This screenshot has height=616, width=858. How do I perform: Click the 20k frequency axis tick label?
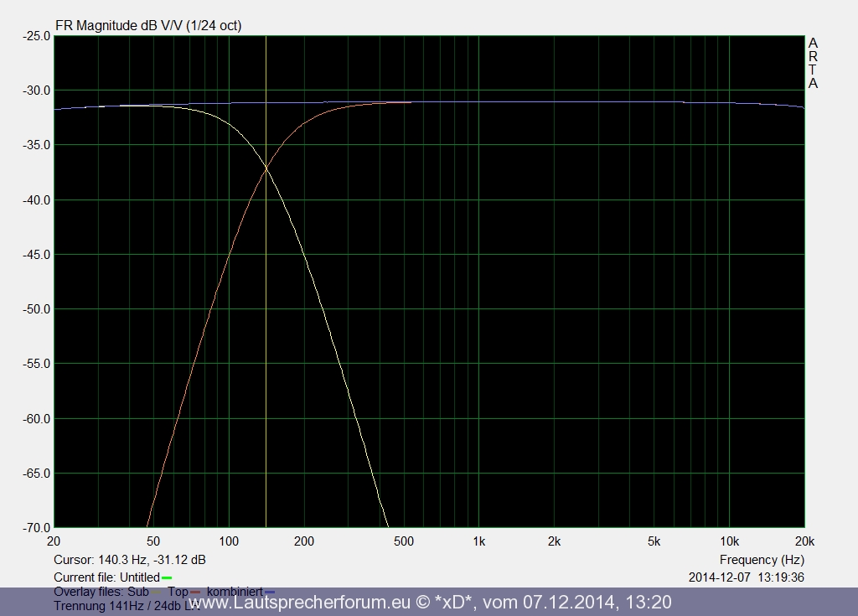[804, 541]
